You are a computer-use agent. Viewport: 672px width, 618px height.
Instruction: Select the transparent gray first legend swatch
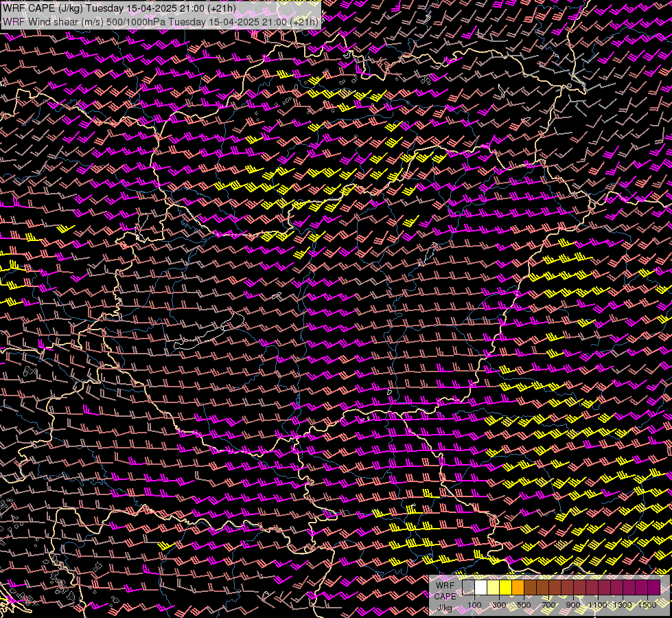point(468,587)
